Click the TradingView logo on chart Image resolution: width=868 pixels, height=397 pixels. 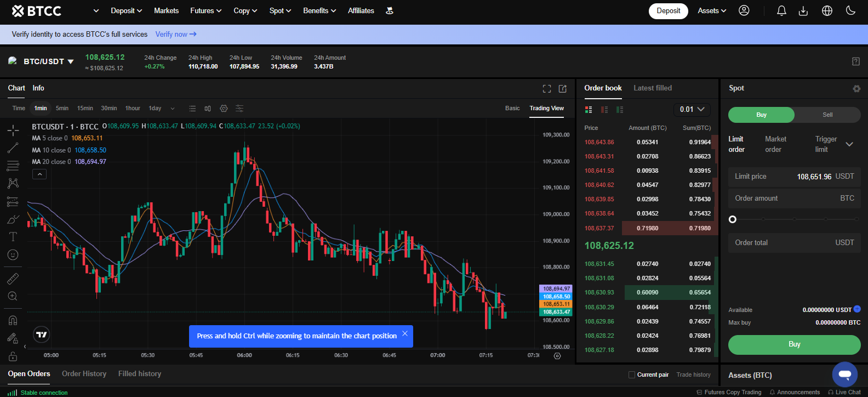pos(42,334)
